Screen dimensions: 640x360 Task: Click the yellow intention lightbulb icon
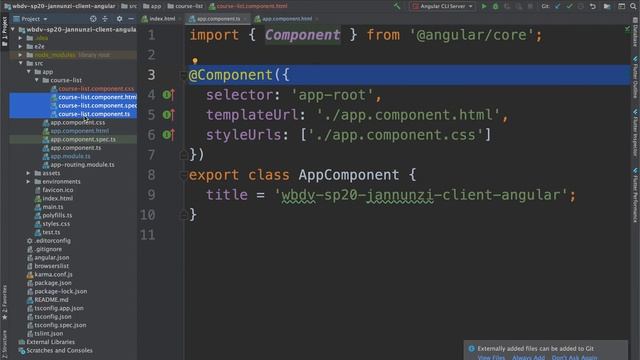tap(195, 61)
